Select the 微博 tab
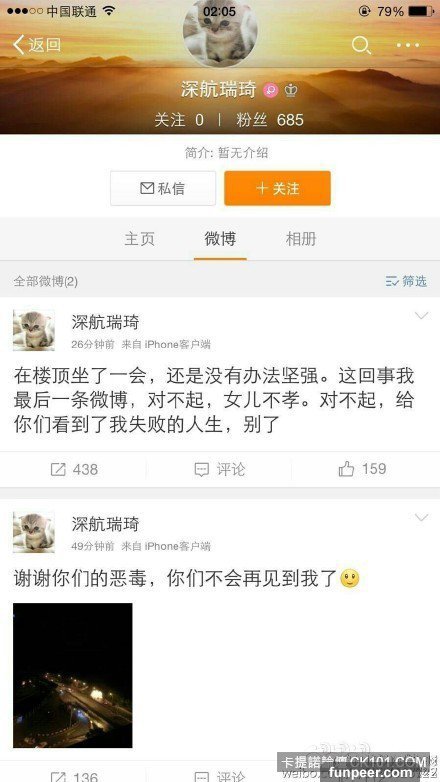The image size is (440, 782). pyautogui.click(x=220, y=239)
